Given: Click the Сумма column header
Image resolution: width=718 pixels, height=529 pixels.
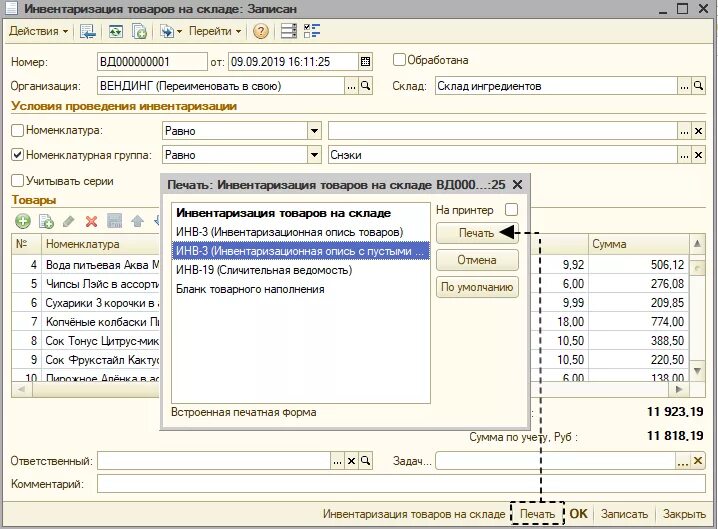Looking at the screenshot, I should pyautogui.click(x=638, y=244).
